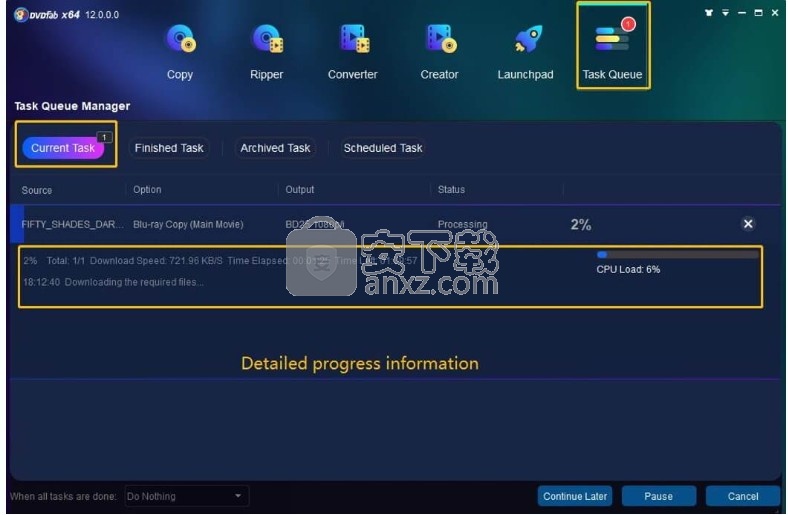Screen dimensions: 788x515
Task: Click the 'Blu-ray Copy (Main Movie)' option cell
Action: [188, 224]
